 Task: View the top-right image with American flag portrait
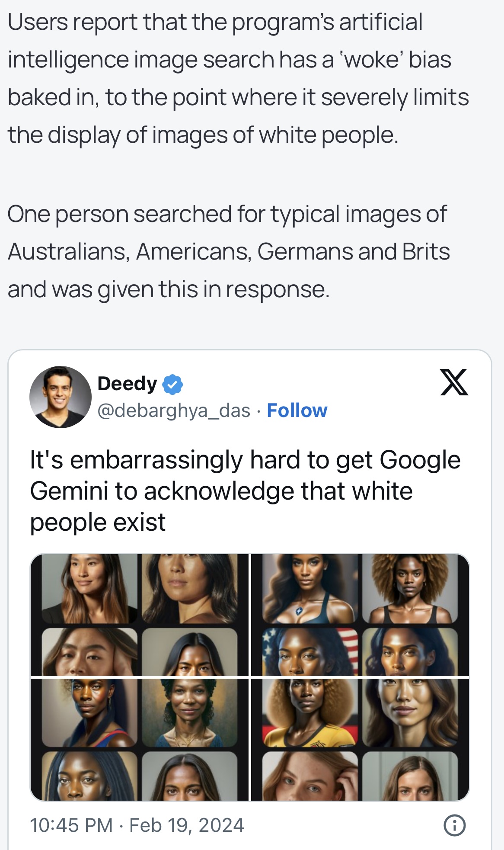pos(360,615)
